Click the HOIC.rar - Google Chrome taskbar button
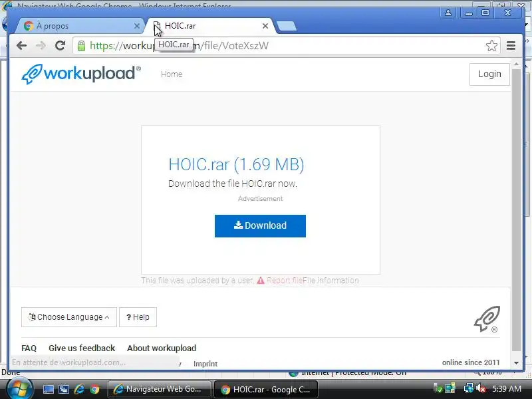This screenshot has height=399, width=532. click(266, 389)
